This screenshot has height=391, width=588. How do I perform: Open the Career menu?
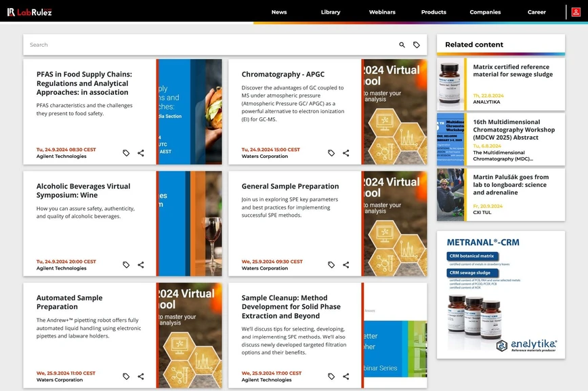click(x=537, y=12)
